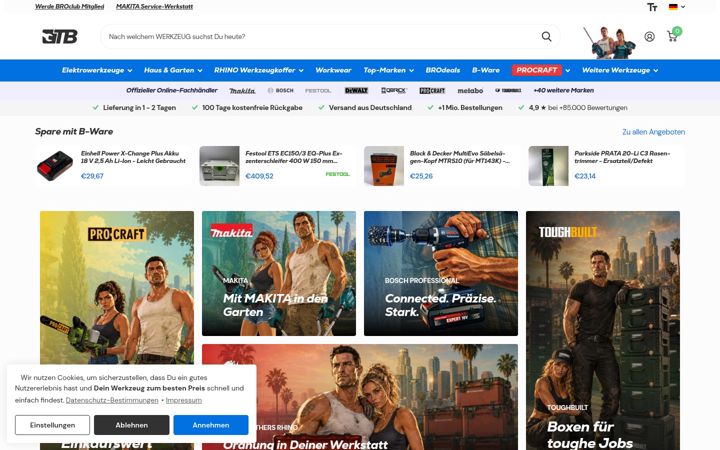Open the shopping cart icon
This screenshot has height=450, width=720.
point(673,36)
